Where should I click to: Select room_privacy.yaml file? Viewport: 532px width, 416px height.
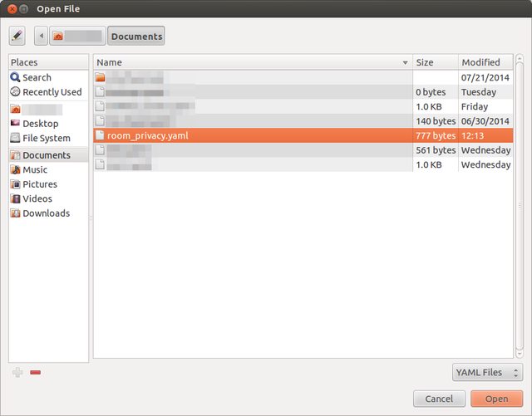tap(303, 135)
